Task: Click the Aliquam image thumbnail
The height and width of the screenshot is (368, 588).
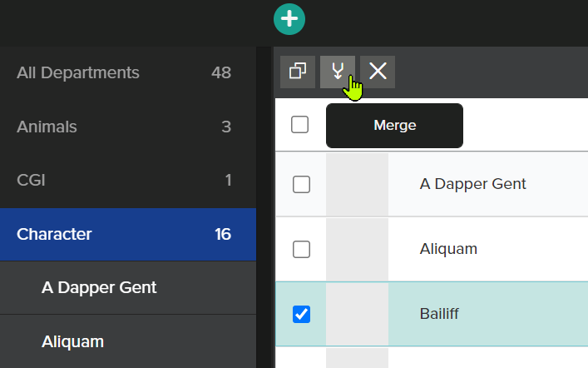Action: (x=357, y=249)
